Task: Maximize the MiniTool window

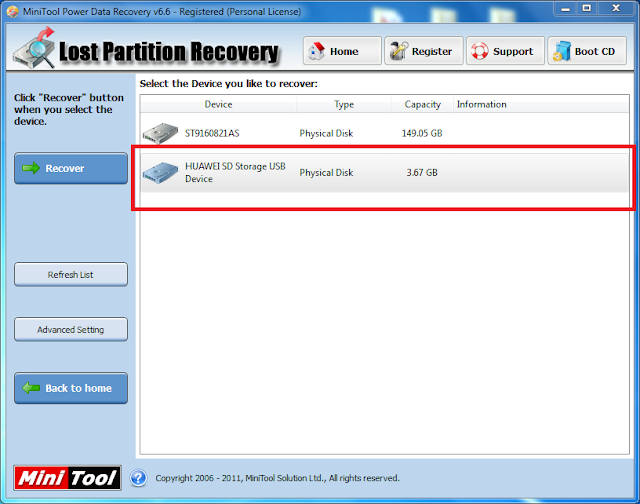Action: pos(587,9)
